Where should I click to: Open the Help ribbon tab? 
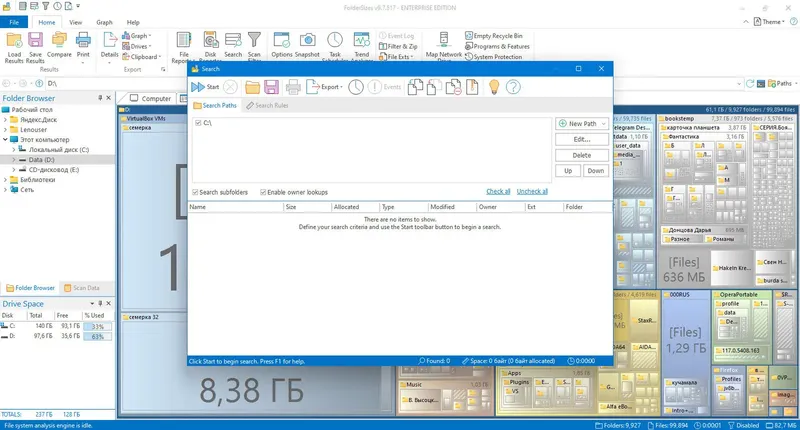coord(133,22)
